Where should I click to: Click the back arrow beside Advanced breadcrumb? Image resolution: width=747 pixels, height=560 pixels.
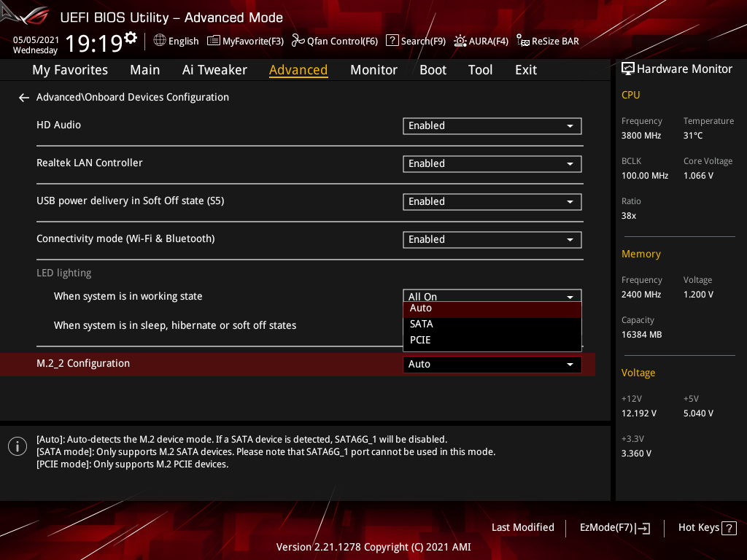[24, 98]
